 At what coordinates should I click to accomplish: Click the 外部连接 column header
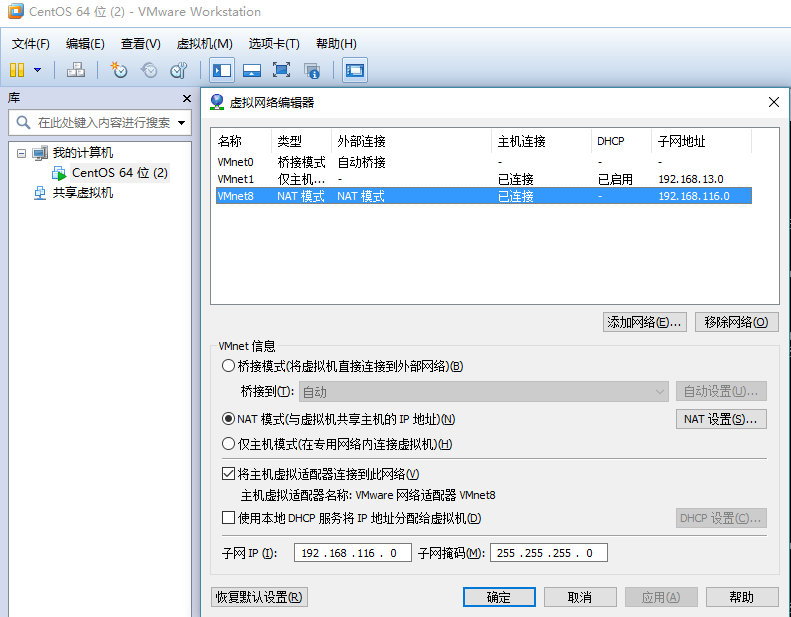tap(412, 141)
